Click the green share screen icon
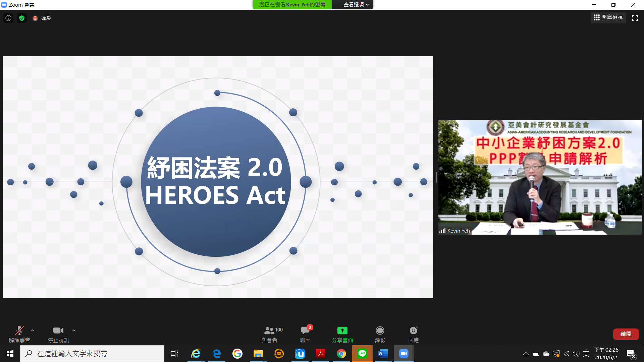644x362 pixels. tap(342, 330)
